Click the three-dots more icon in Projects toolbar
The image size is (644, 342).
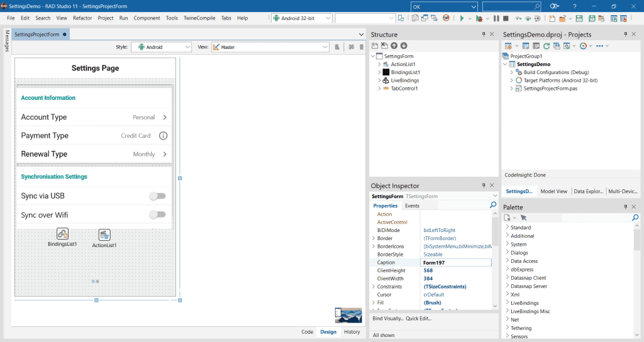(599, 46)
